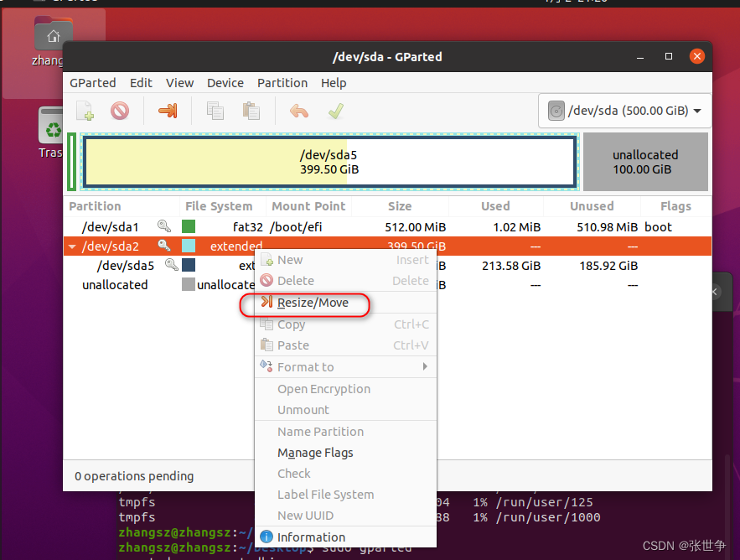Click the Paste partition toolbar icon
The image size is (740, 560).
[251, 111]
